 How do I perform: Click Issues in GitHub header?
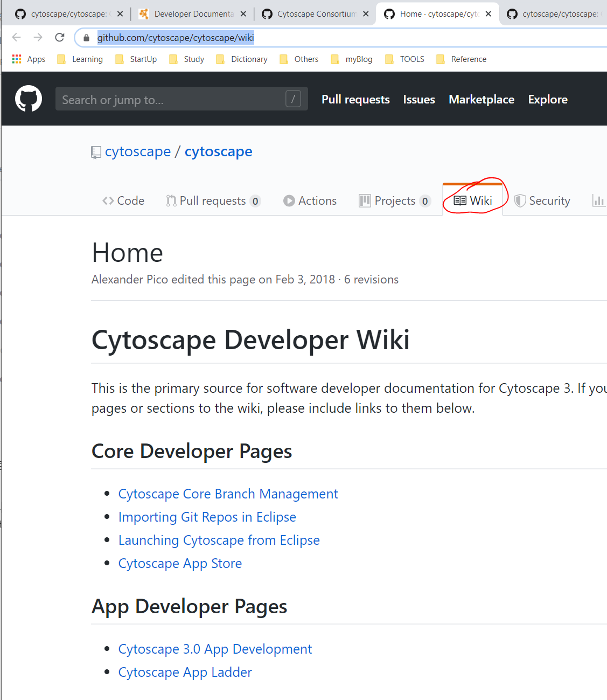point(419,99)
